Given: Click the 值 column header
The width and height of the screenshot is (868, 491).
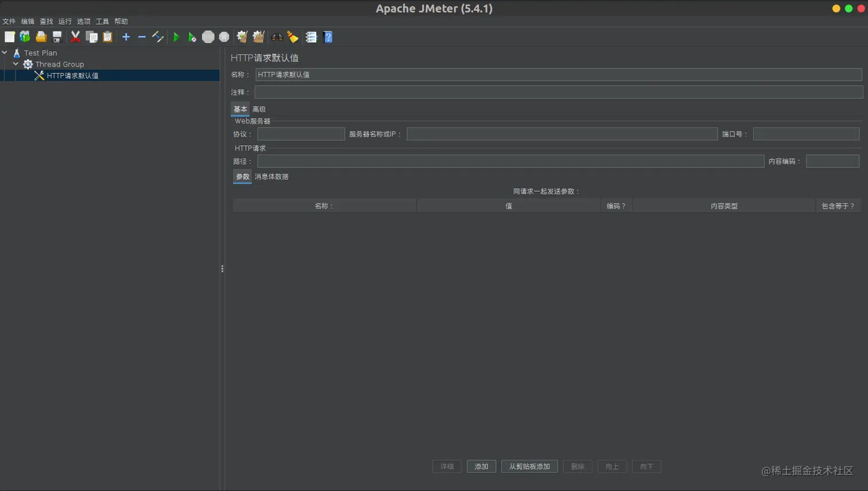Looking at the screenshot, I should point(509,206).
